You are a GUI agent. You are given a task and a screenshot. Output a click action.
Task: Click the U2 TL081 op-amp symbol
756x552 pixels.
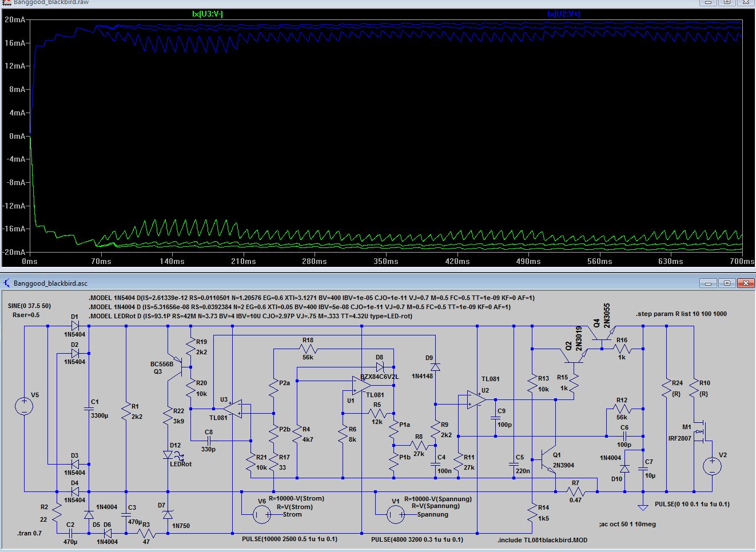pos(476,400)
